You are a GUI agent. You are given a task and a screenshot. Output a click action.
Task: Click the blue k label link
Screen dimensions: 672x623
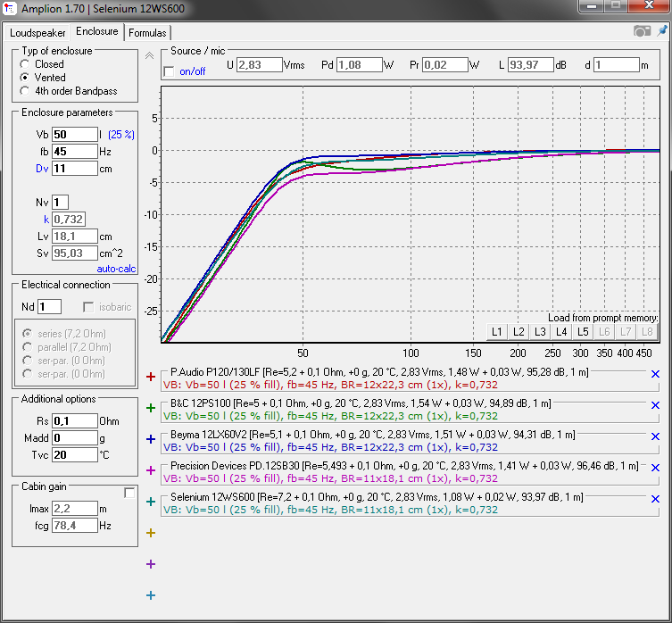pyautogui.click(x=46, y=220)
